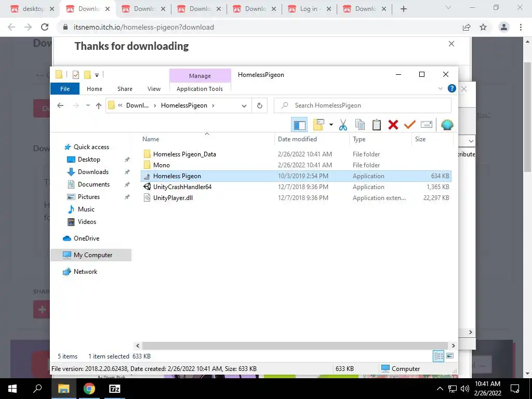Screen dimensions: 532x399
Task: Click the Classic Shell seashell icon
Action: pos(447,125)
